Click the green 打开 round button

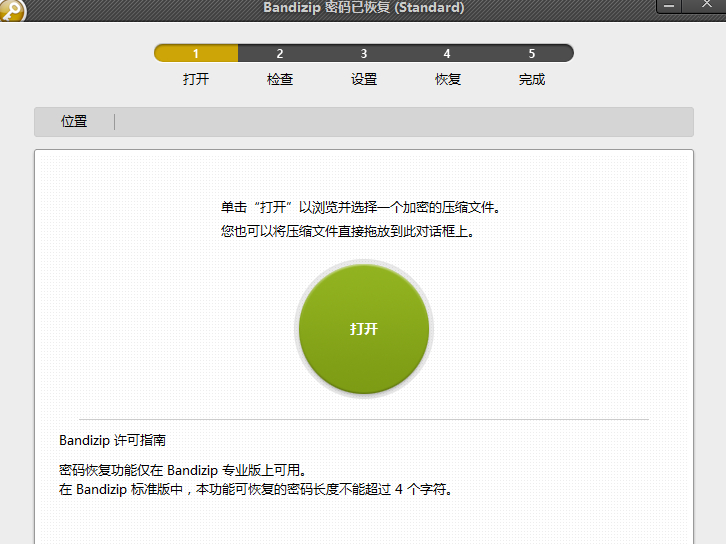364,329
